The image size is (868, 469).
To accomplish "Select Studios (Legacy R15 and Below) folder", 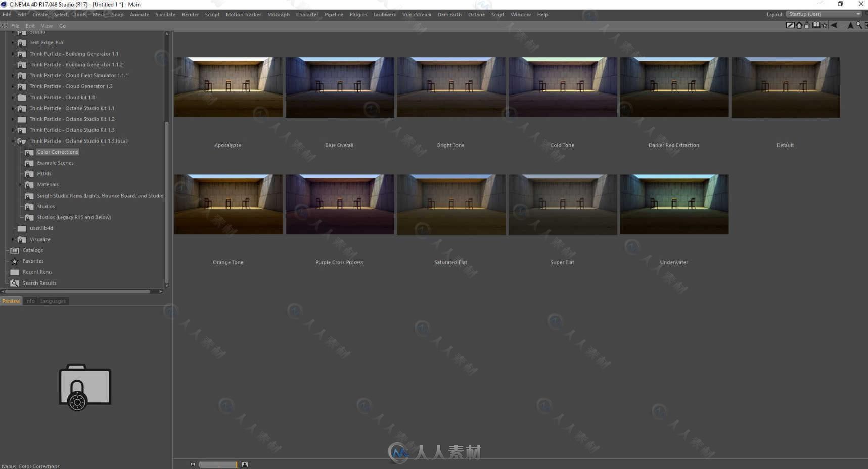I will 74,218.
